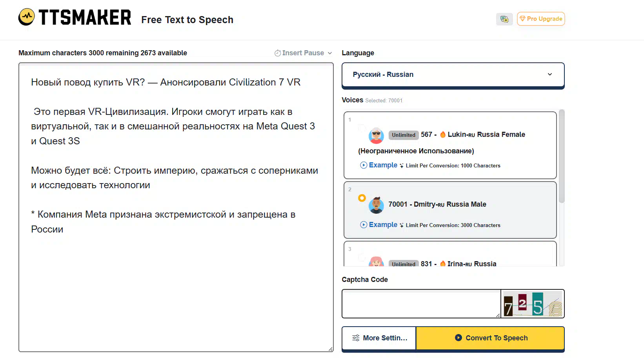This screenshot has width=644, height=358.
Task: Click '567 - Lukin-RU Russia Female' label
Action: (473, 134)
